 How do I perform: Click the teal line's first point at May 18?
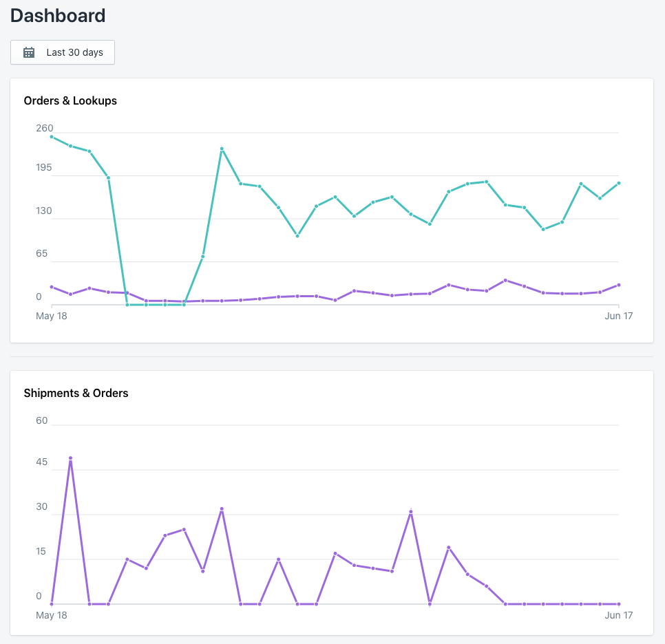point(52,137)
